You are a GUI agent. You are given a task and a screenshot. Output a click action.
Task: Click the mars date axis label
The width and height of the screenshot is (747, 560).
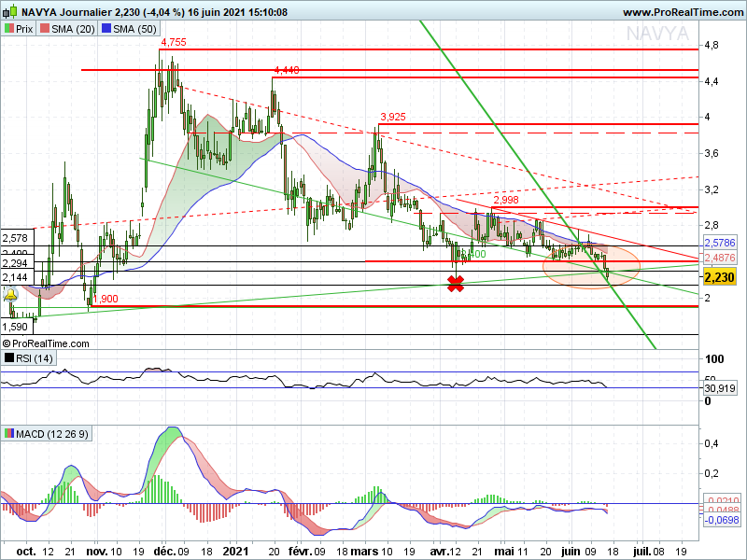pyautogui.click(x=365, y=552)
